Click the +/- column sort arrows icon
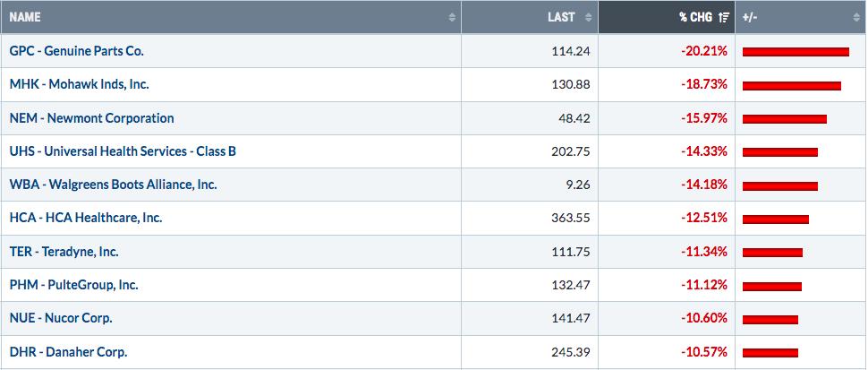The width and height of the screenshot is (868, 370). (x=857, y=18)
